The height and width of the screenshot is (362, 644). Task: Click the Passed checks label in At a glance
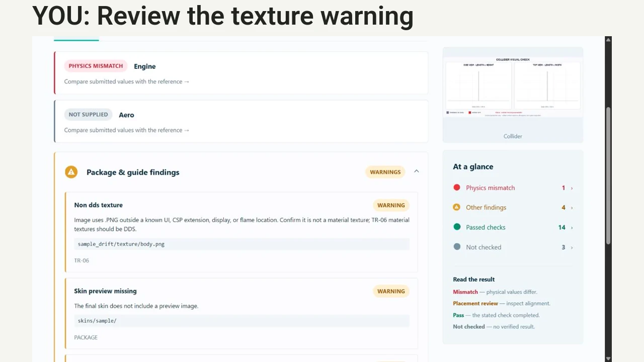486,227
